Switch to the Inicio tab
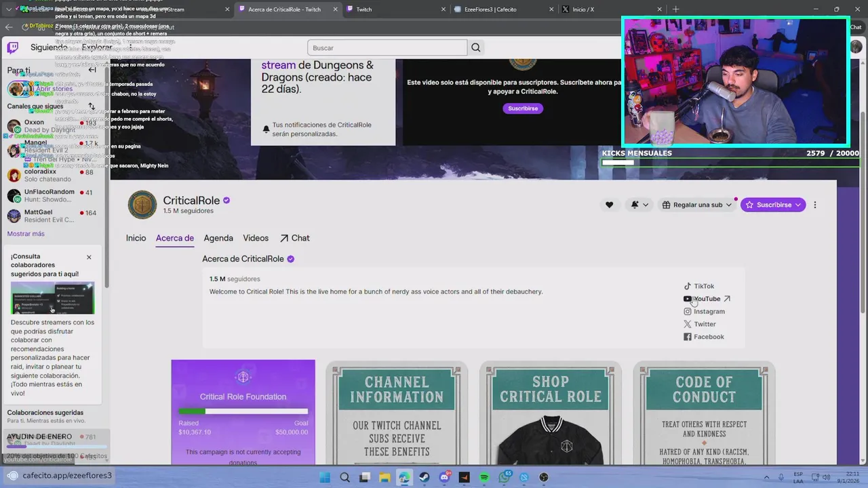The width and height of the screenshot is (868, 488). 136,238
